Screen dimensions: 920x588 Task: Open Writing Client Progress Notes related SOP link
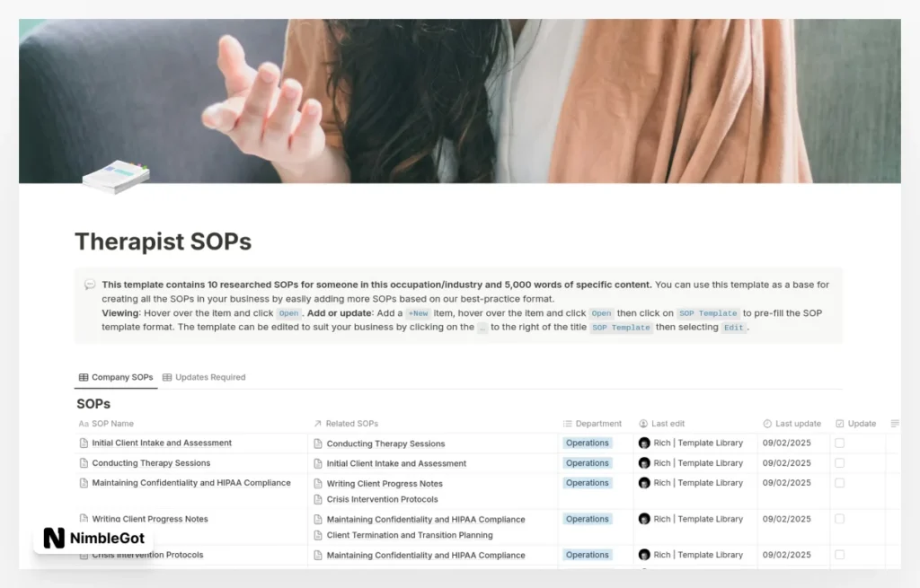pos(385,484)
